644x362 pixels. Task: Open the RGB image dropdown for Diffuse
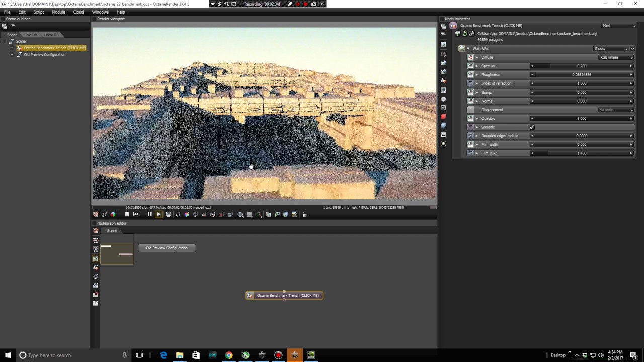pyautogui.click(x=616, y=57)
